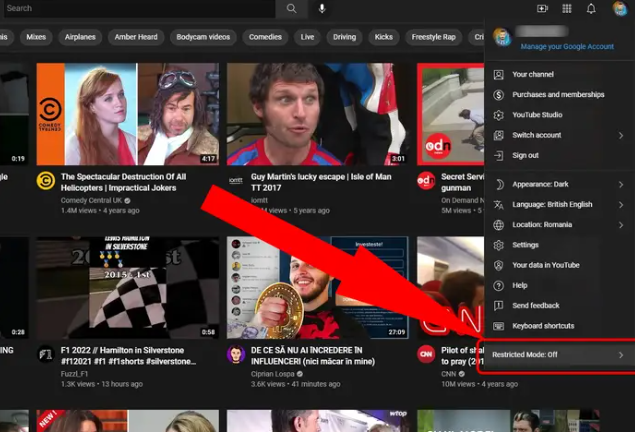Open Keyboard shortcuts entry

(560, 326)
